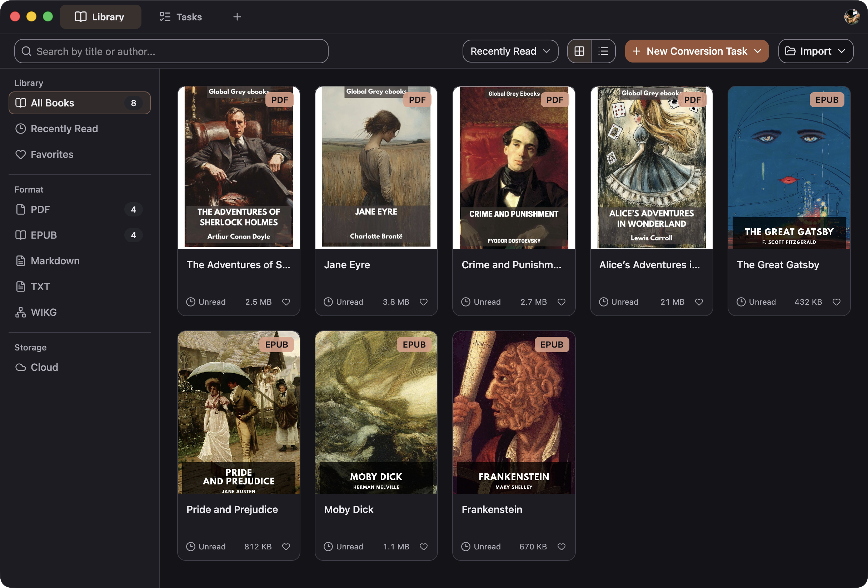Click the EPUB badge on Moby Dick

[x=414, y=344]
